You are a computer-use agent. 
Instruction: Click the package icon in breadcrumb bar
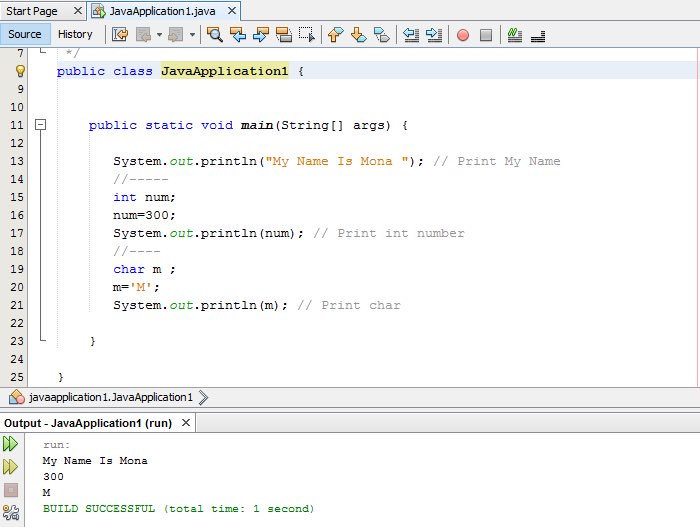coord(17,397)
